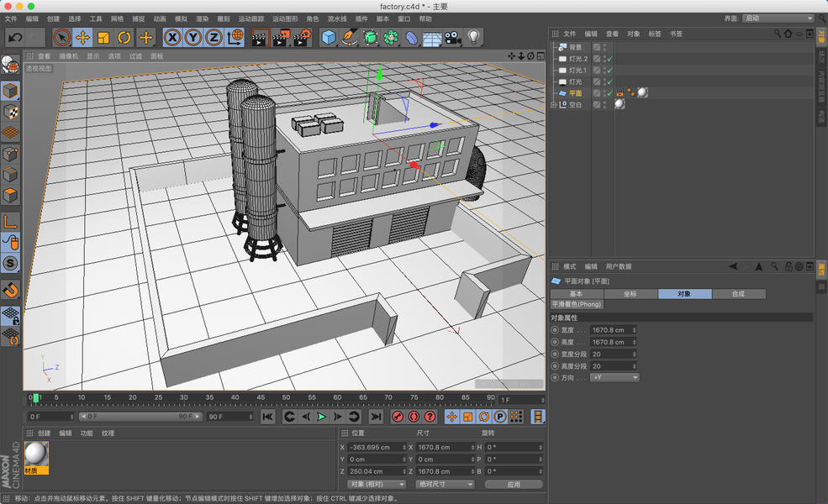Open the 文件 menu in menu bar

pos(11,18)
